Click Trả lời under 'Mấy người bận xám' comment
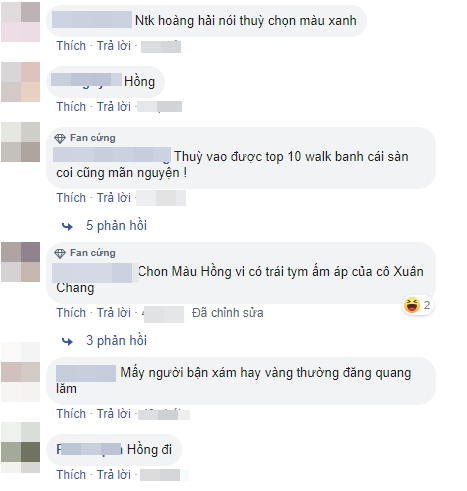The width and height of the screenshot is (467, 491). [x=114, y=414]
